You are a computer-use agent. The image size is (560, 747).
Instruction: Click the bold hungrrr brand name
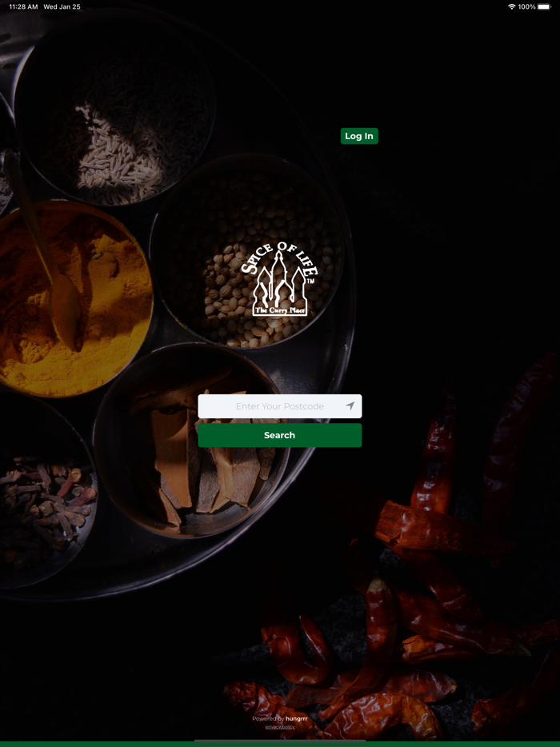tap(297, 718)
